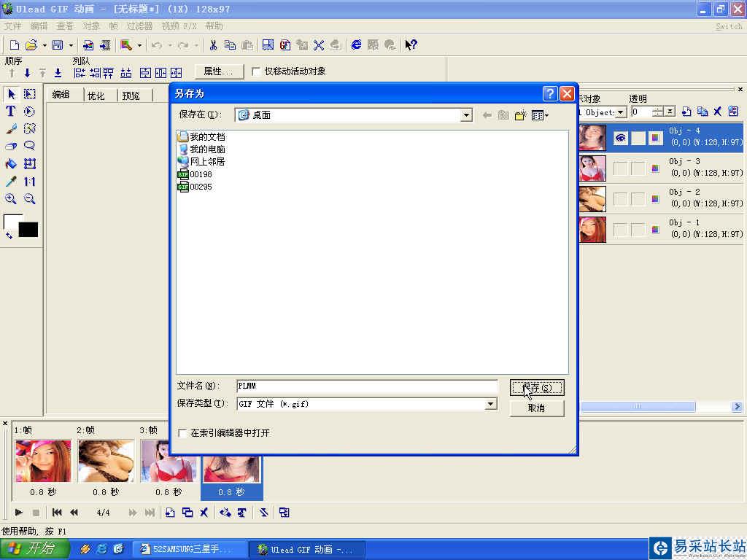747x560 pixels.
Task: Click the play animation button
Action: pos(18,513)
